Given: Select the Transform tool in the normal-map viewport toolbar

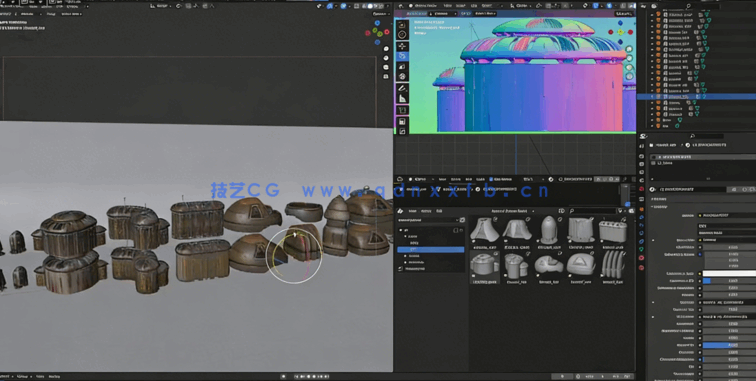Looking at the screenshot, I should (x=402, y=77).
